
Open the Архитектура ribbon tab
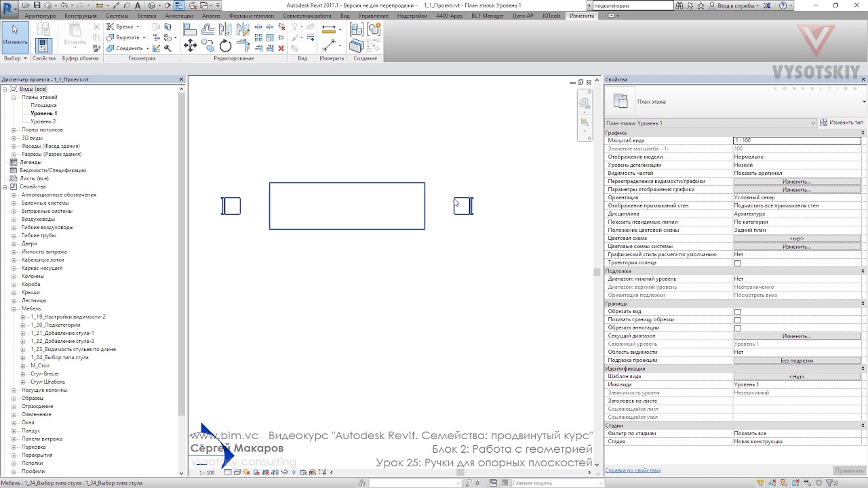click(40, 16)
